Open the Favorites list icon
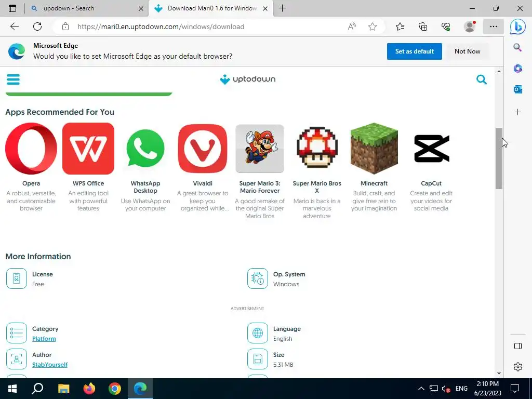Viewport: 532px width, 399px height. pyautogui.click(x=400, y=26)
